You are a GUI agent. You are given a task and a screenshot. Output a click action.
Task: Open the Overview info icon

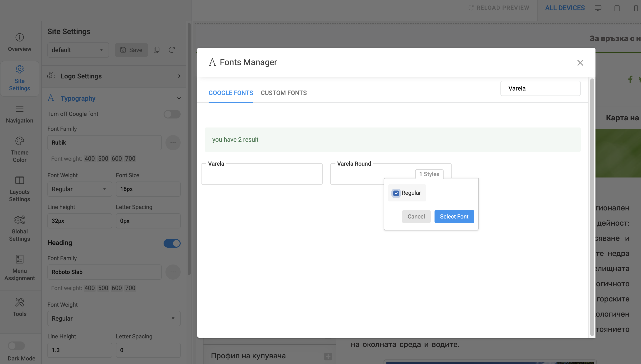tap(19, 37)
